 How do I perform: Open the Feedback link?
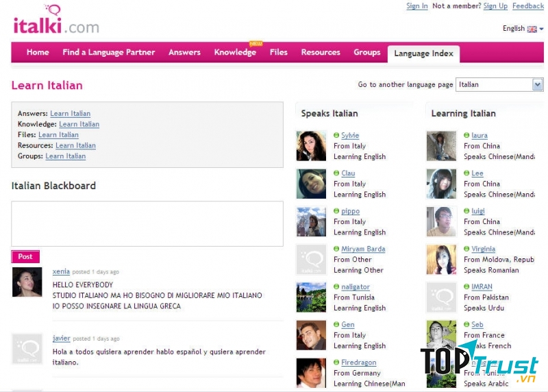tap(527, 6)
